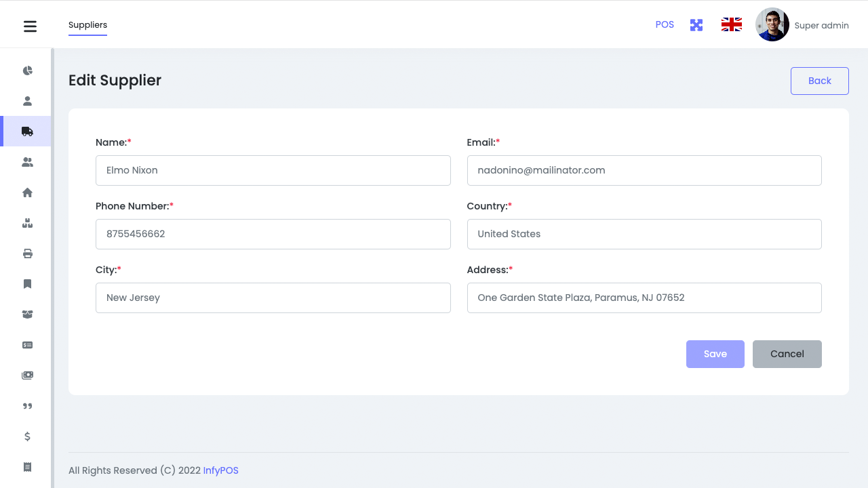Click the printer icon in sidebar
Viewport: 868px width, 488px height.
tap(28, 253)
